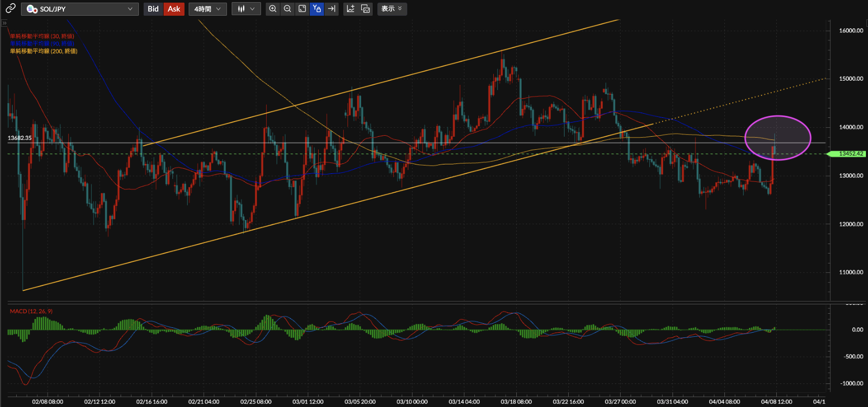This screenshot has height=407, width=868.
Task: Select the 200-period moving average label
Action: [44, 51]
